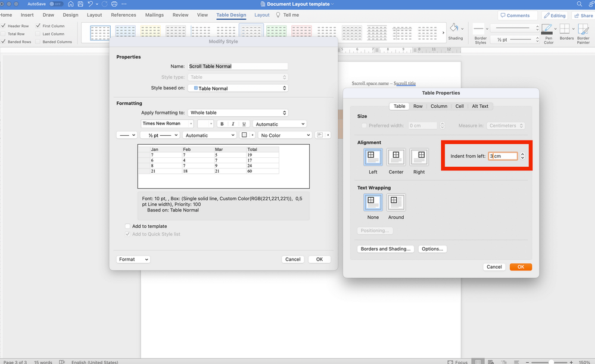This screenshot has width=595, height=364.
Task: Click Borders and Shading button
Action: click(x=385, y=249)
